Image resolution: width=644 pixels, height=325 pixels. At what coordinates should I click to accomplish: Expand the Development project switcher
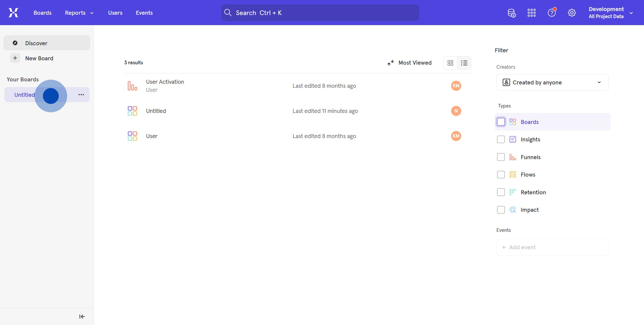coord(610,13)
